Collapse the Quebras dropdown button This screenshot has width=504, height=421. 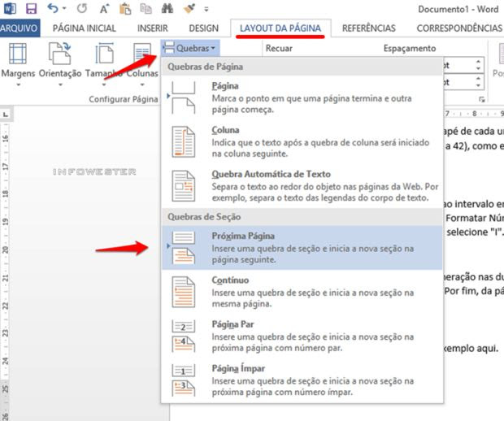190,48
